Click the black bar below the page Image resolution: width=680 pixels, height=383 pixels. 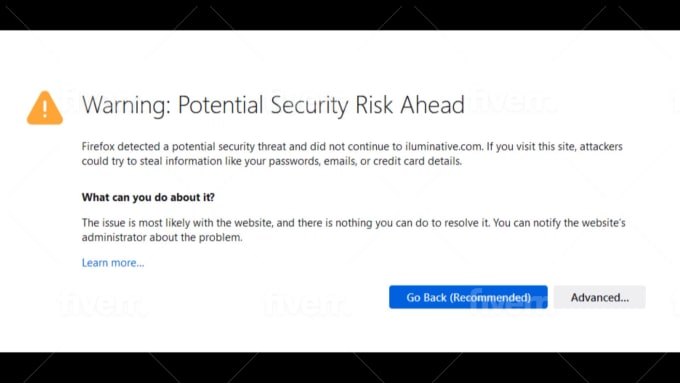pos(340,367)
